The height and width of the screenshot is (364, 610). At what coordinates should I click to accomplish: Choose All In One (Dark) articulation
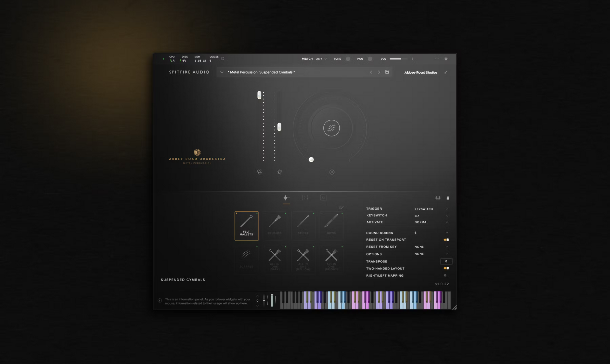pos(275,259)
